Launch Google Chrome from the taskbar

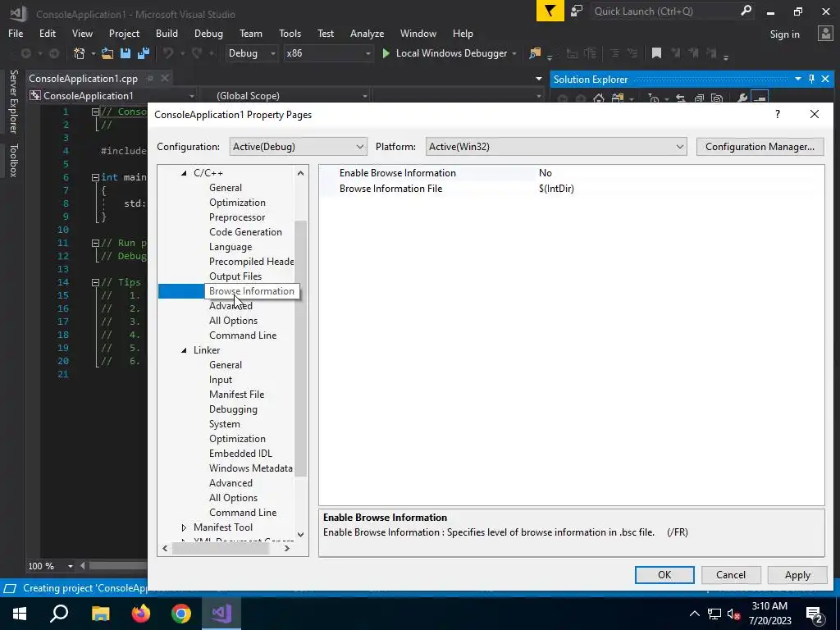click(x=181, y=614)
